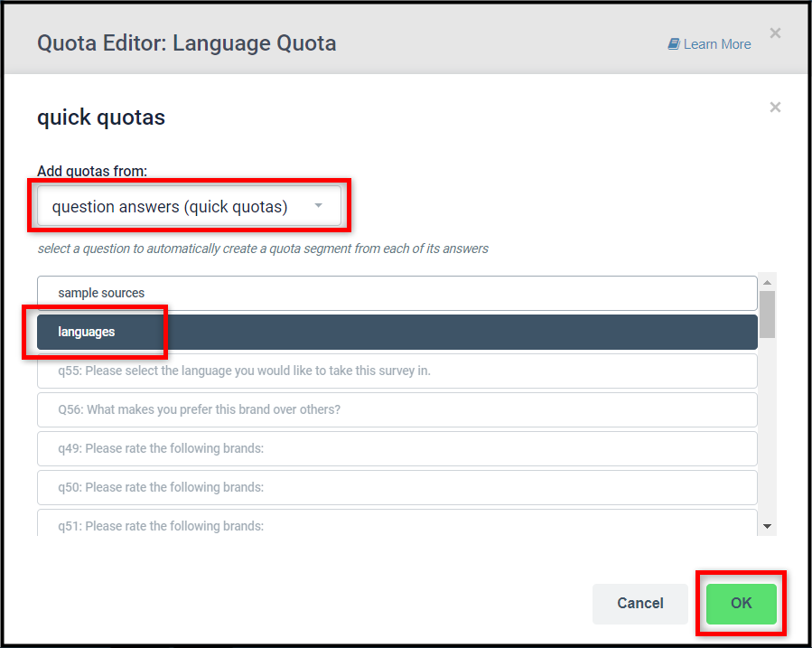812x648 pixels.
Task: Choose q55 language selection question
Action: pyautogui.click(x=397, y=371)
